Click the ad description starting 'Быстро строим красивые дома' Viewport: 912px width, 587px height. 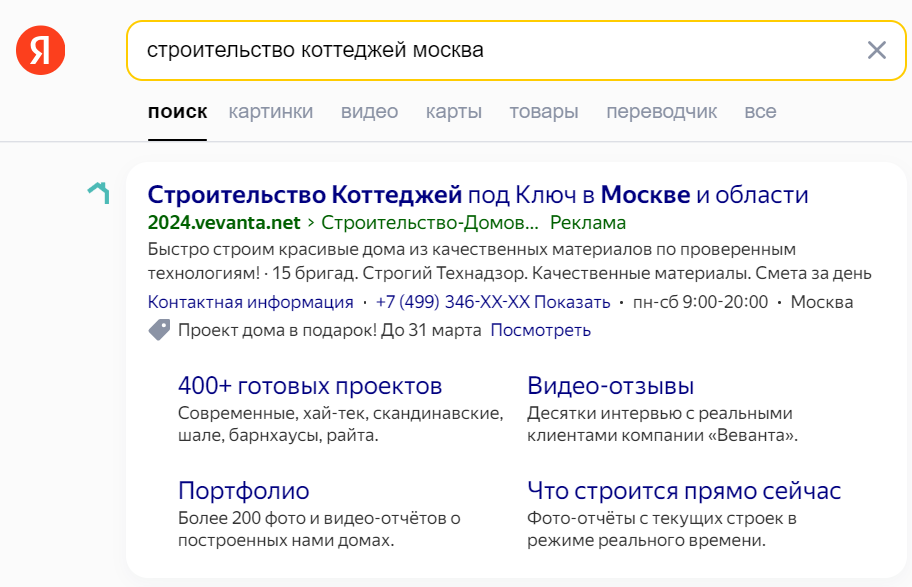point(510,261)
